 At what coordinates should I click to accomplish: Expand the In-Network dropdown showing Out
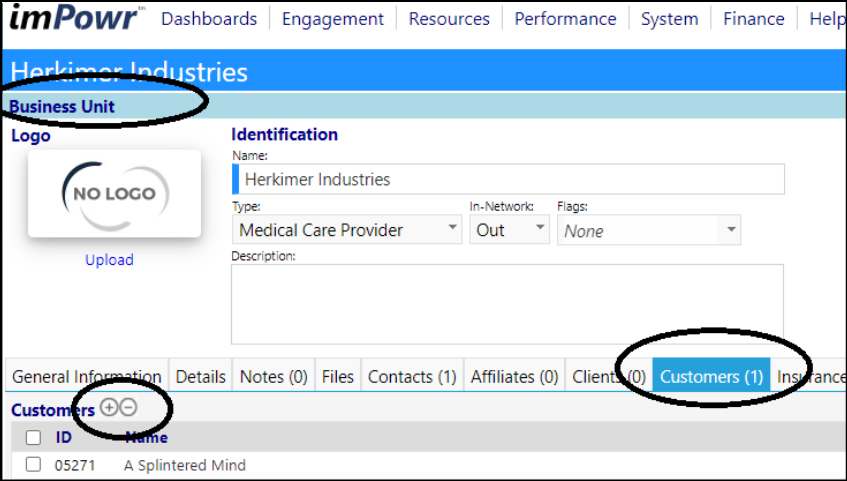click(x=509, y=230)
